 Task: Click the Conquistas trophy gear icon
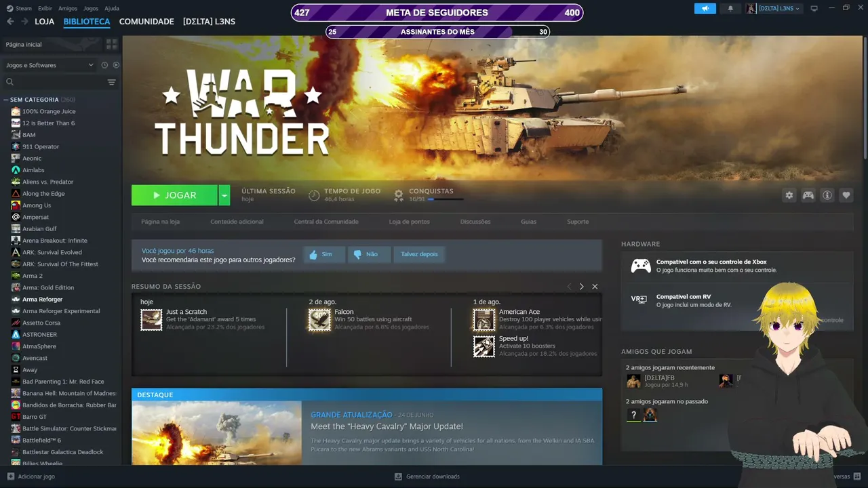click(x=399, y=195)
